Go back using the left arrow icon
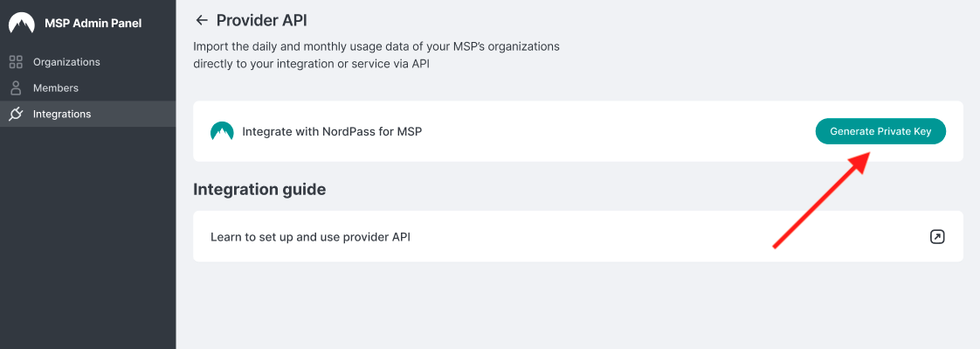 coord(201,21)
